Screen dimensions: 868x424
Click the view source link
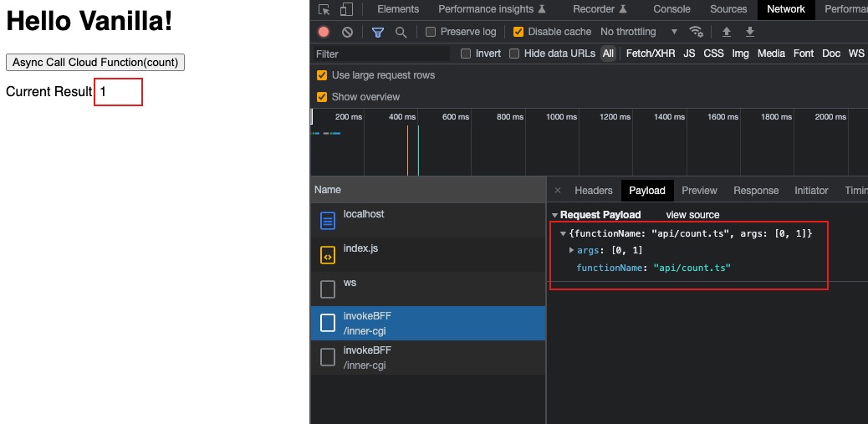click(692, 215)
